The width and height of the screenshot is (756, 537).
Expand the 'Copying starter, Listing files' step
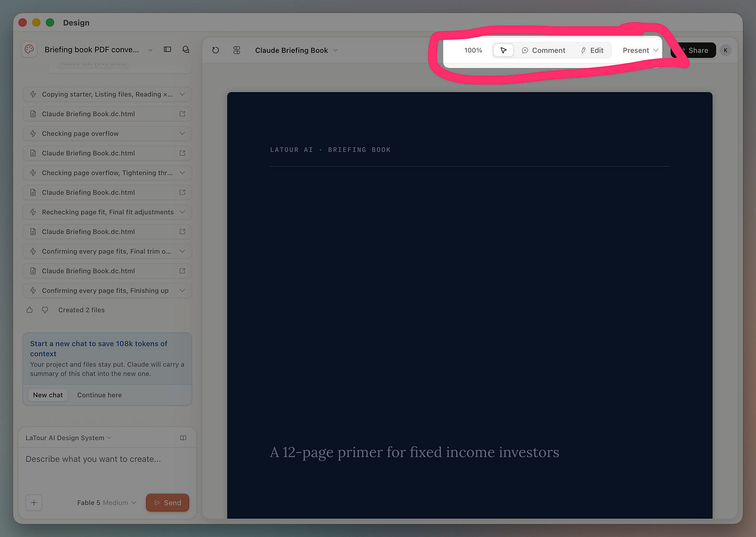(107, 95)
